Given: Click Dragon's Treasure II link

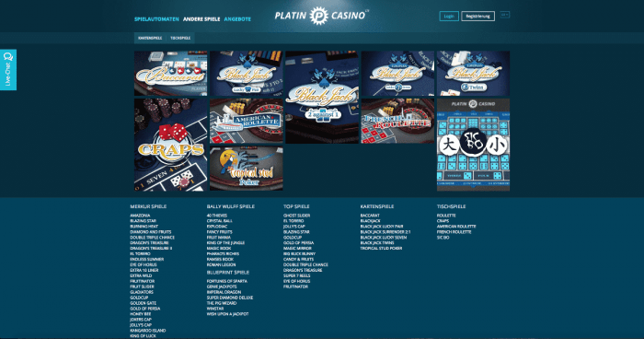Looking at the screenshot, I should tap(151, 249).
